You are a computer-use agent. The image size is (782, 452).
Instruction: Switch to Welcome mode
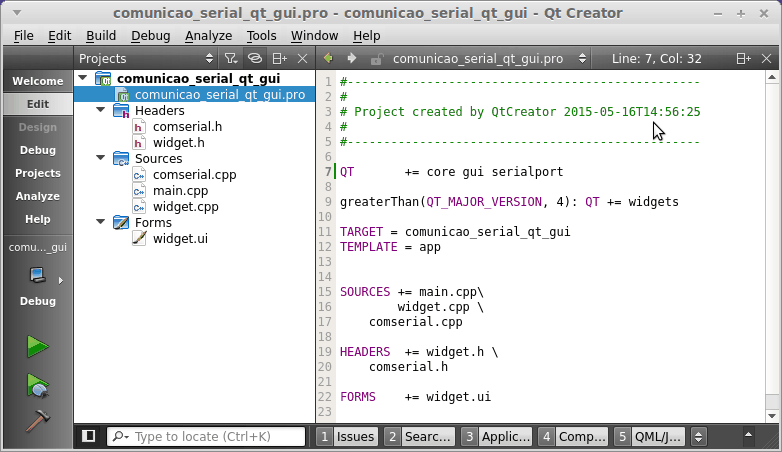click(38, 81)
